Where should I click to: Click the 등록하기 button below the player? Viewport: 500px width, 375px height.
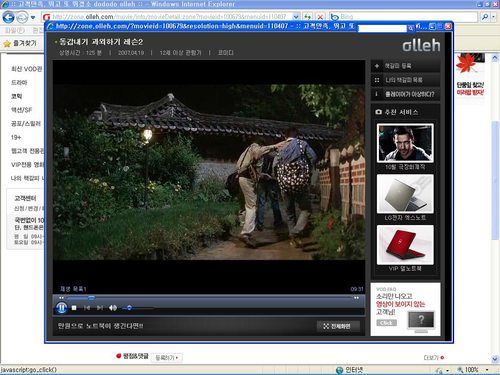click(x=167, y=358)
